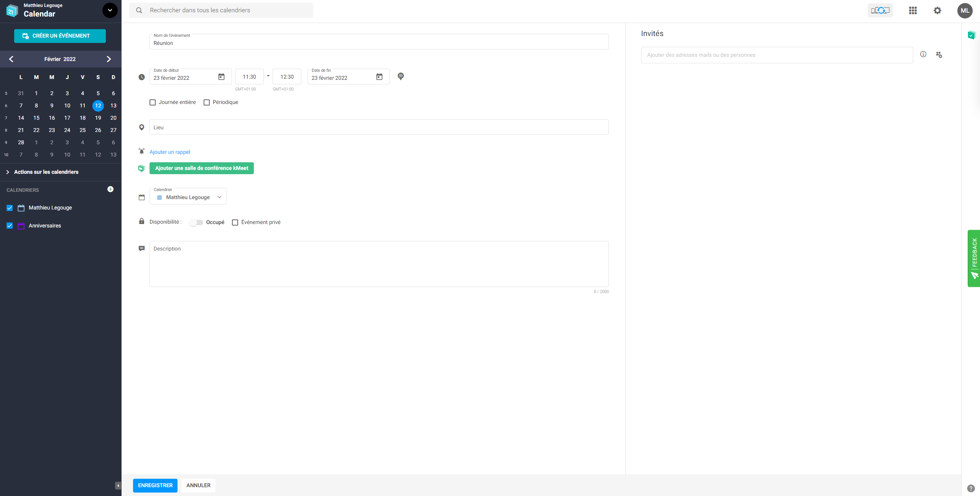The height and width of the screenshot is (496, 980).
Task: Click the add group of people icon
Action: (939, 55)
